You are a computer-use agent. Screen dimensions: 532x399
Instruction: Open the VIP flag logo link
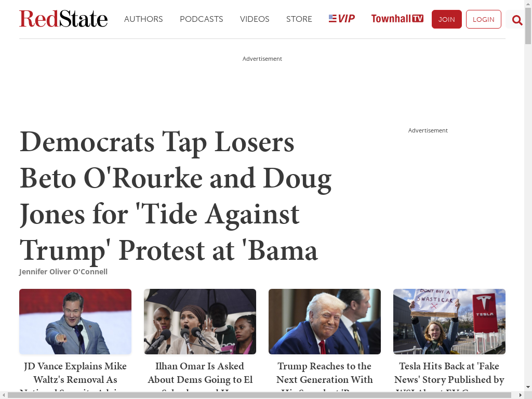pyautogui.click(x=342, y=19)
